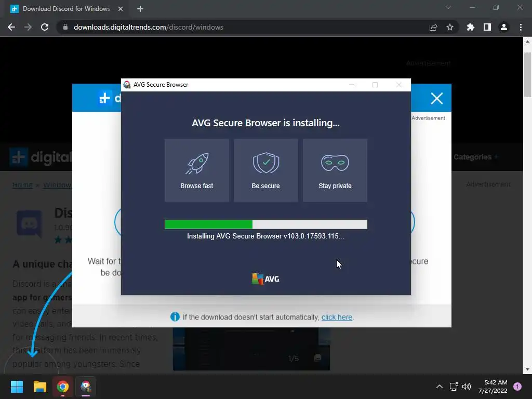Select the Download Discord for Windows tab
This screenshot has width=532, height=399.
66,9
